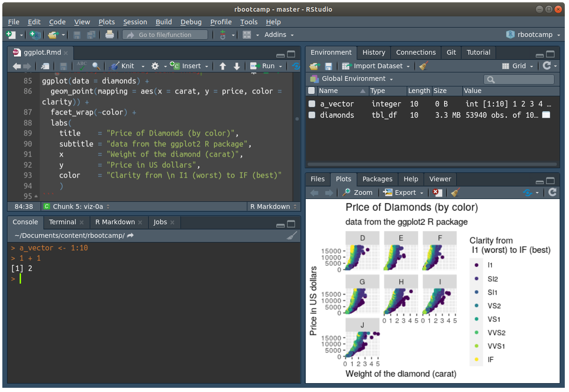Tick the diamonds object checkbox
This screenshot has height=392, width=569.
312,115
